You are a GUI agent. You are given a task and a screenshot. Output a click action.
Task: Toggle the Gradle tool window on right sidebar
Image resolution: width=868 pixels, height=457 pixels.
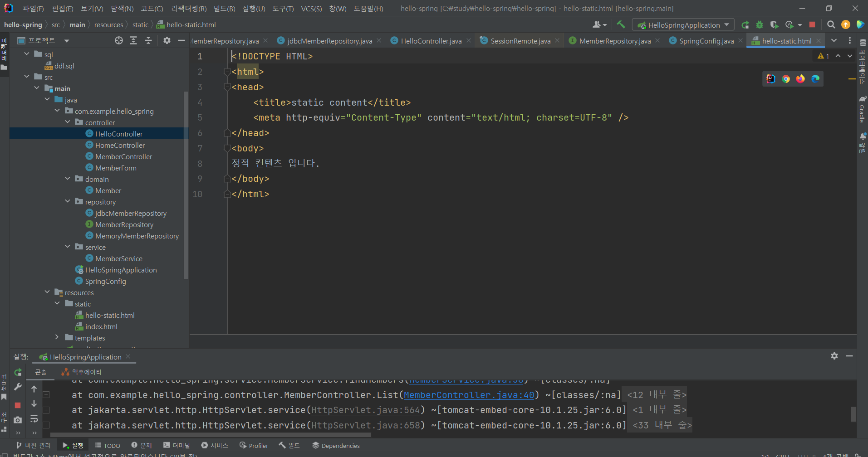pyautogui.click(x=863, y=109)
